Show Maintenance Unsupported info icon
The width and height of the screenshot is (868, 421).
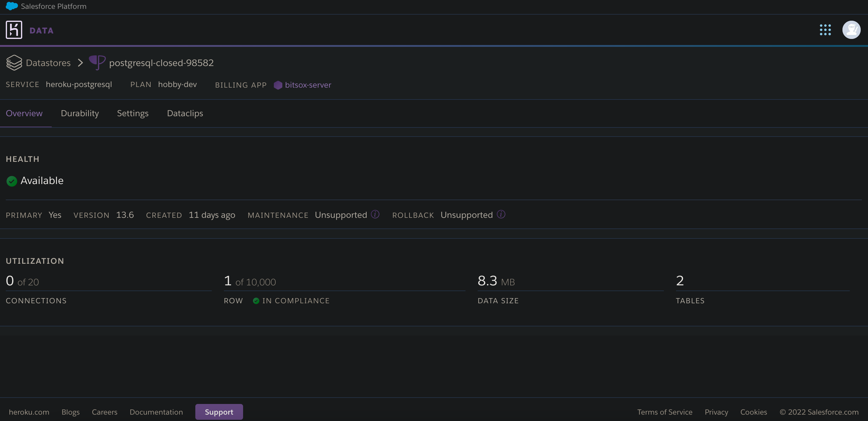click(x=375, y=214)
